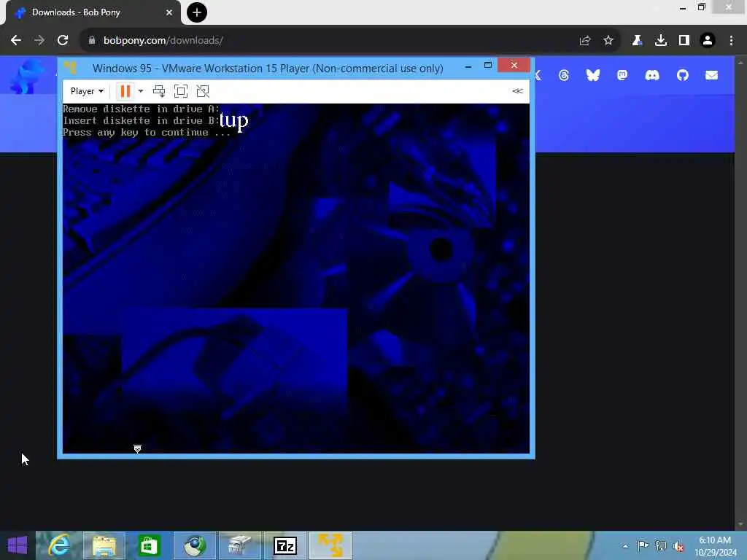Screen dimensions: 747x560
Task: Open a new browser tab
Action: click(197, 12)
